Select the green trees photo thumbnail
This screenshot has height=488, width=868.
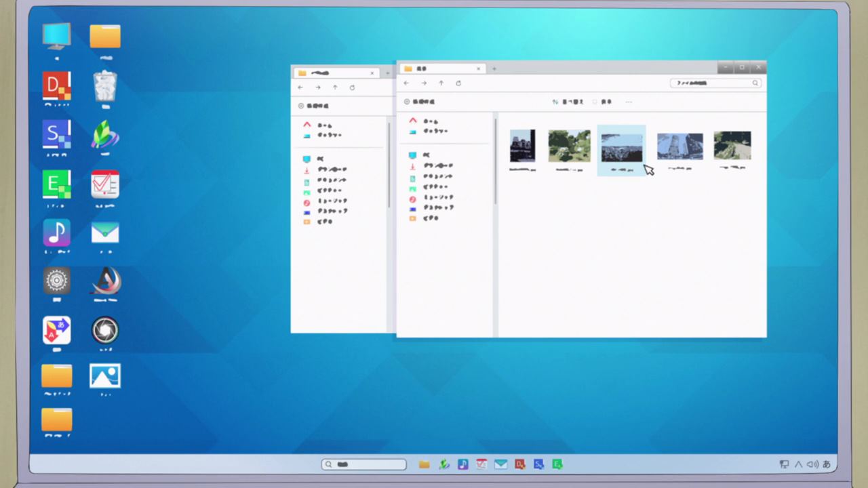(x=569, y=146)
